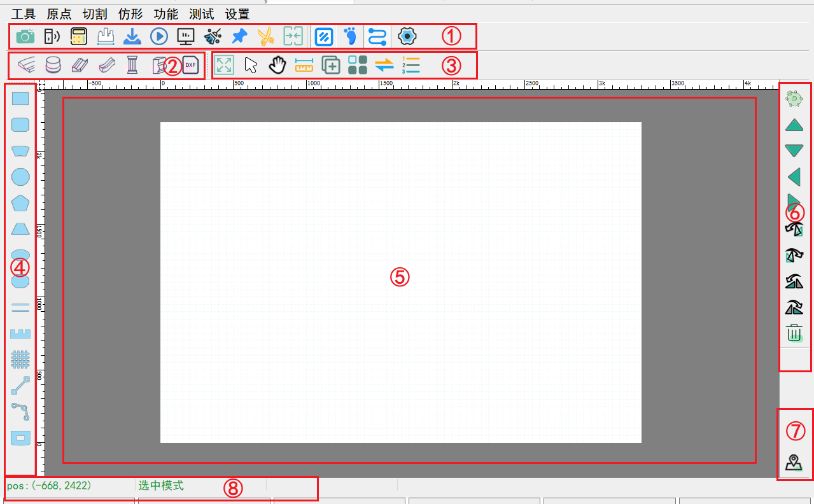
Task: Click the numbered list order icon
Action: [411, 65]
